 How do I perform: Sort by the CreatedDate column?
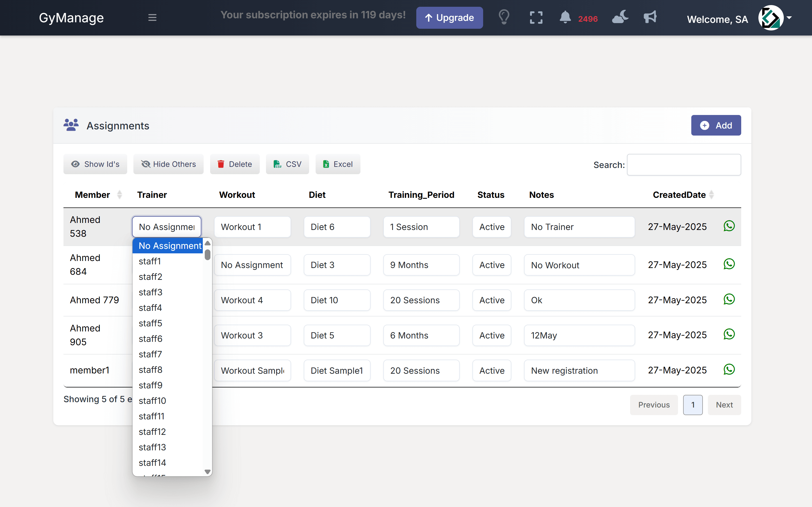pos(683,195)
